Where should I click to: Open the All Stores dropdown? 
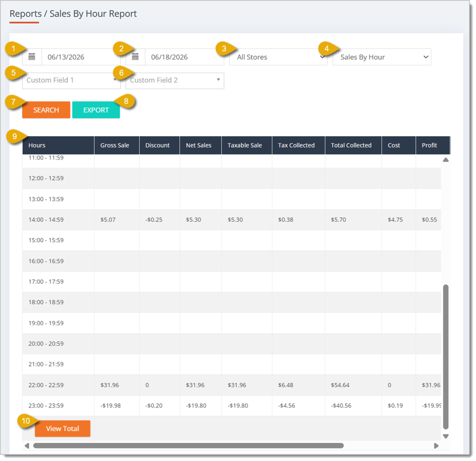tap(278, 57)
